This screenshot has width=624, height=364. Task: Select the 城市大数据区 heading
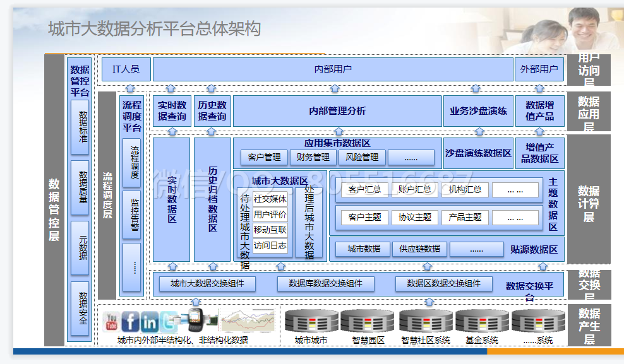click(x=280, y=181)
